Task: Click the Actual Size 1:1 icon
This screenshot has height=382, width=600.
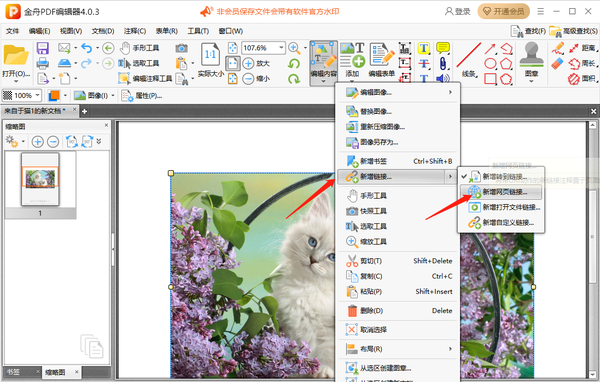Action: pos(210,54)
